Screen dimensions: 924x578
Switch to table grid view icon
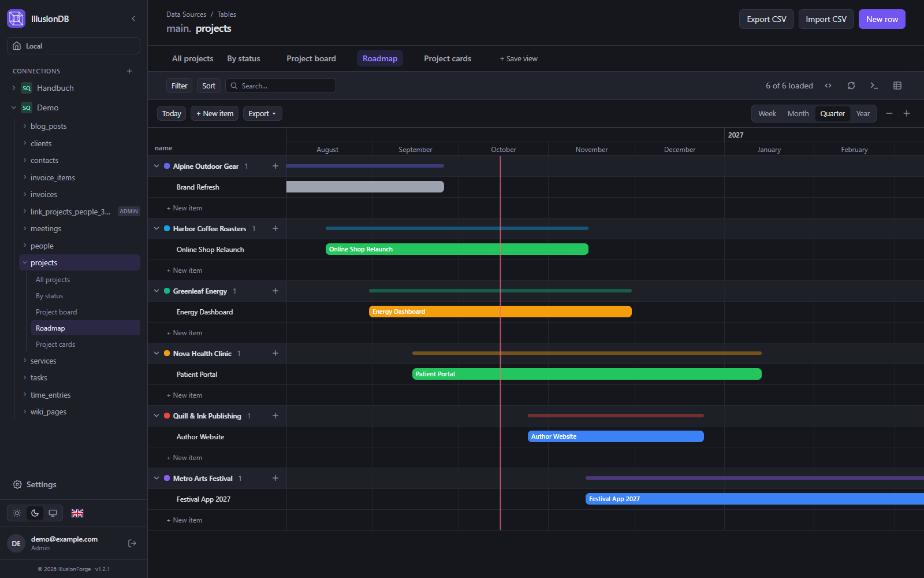[897, 86]
